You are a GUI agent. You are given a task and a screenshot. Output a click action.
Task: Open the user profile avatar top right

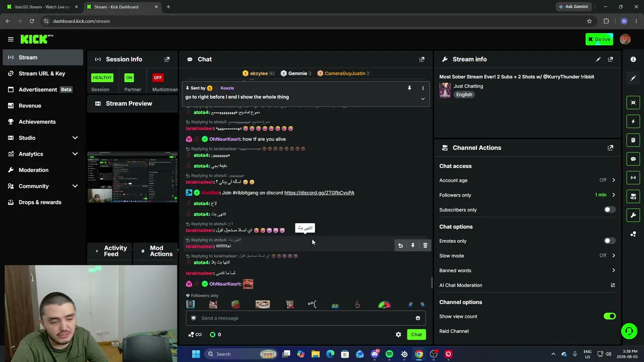(x=625, y=39)
